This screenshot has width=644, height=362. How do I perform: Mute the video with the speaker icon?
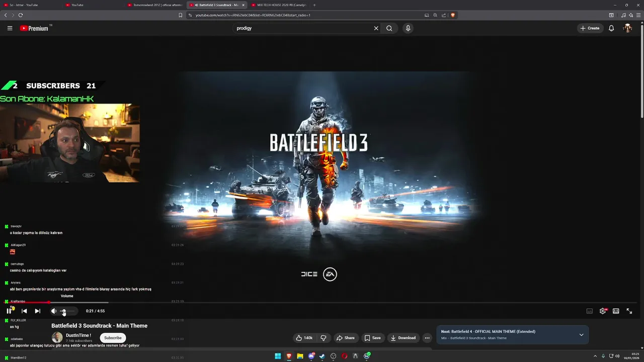tap(54, 311)
